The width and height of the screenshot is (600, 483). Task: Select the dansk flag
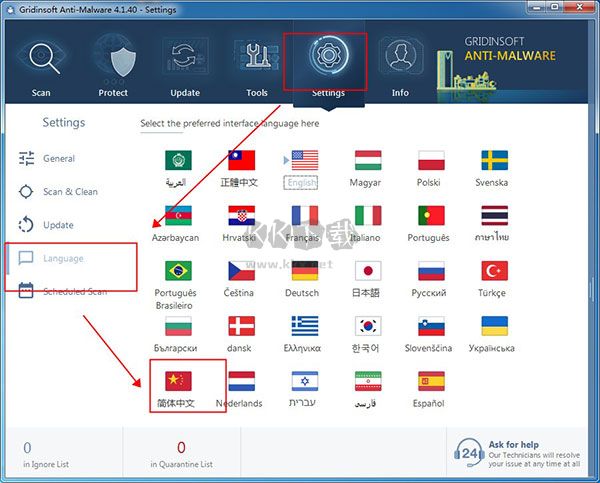(x=241, y=326)
